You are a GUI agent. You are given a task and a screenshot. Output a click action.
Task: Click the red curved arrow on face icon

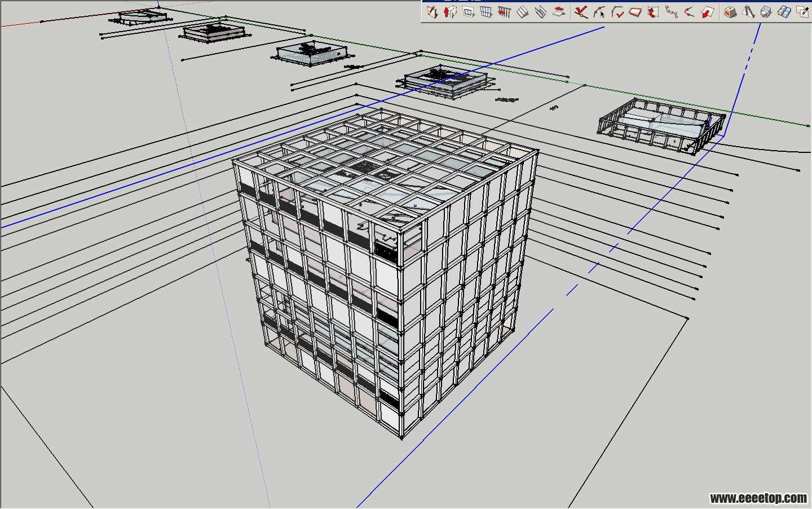(x=653, y=12)
